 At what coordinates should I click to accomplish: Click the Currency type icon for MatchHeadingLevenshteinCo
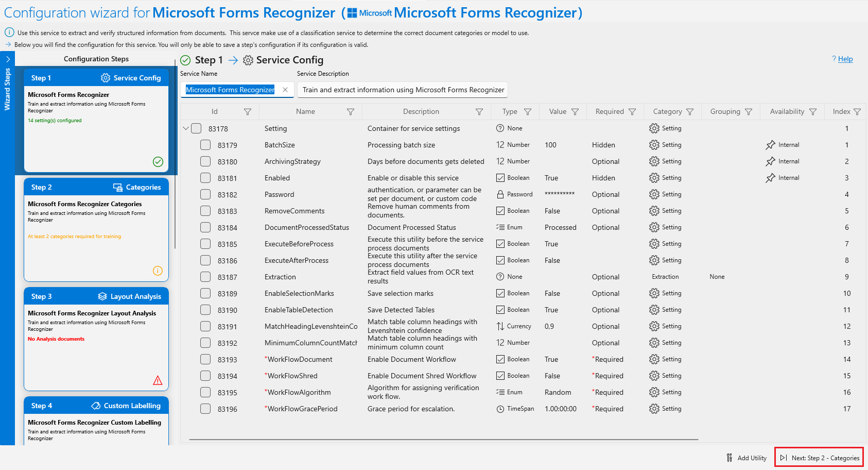[500, 326]
